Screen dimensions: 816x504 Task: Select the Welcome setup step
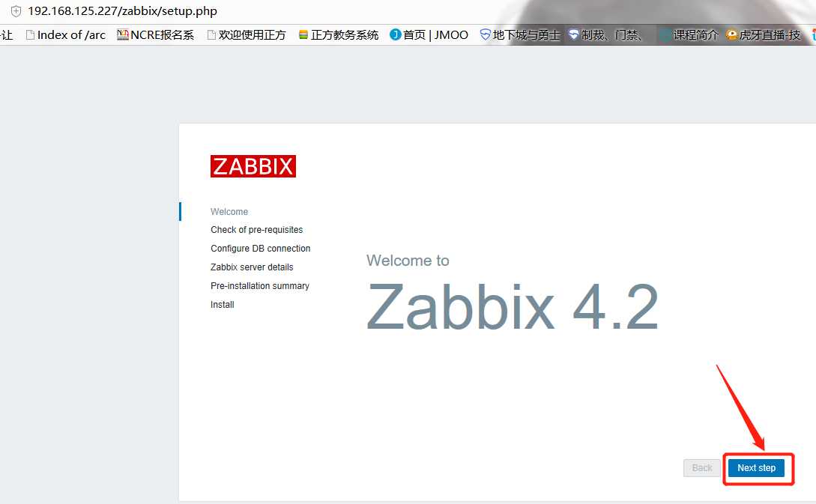(229, 212)
